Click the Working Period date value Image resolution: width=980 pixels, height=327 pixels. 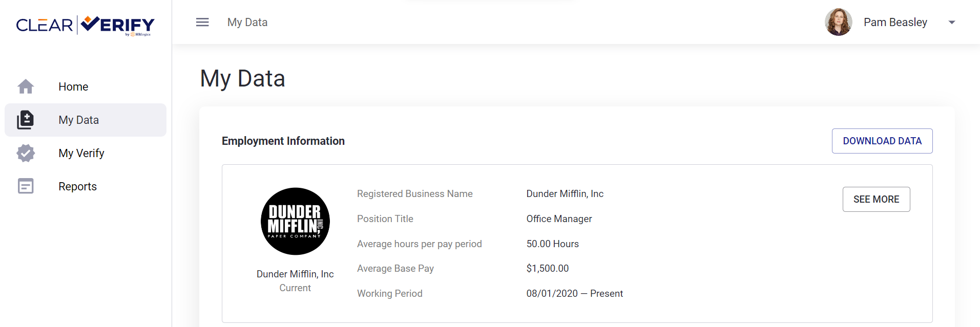[x=575, y=293]
